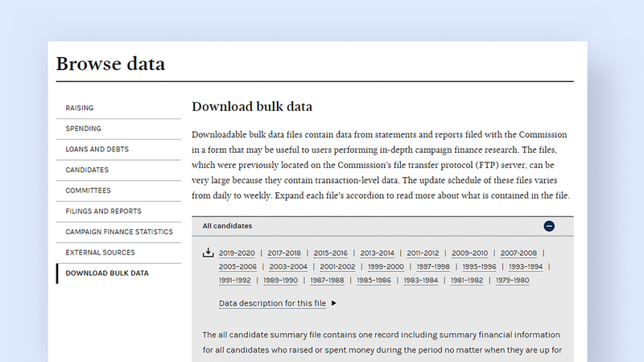The height and width of the screenshot is (362, 644).
Task: Click the 2007-2008 file link
Action: click(516, 253)
